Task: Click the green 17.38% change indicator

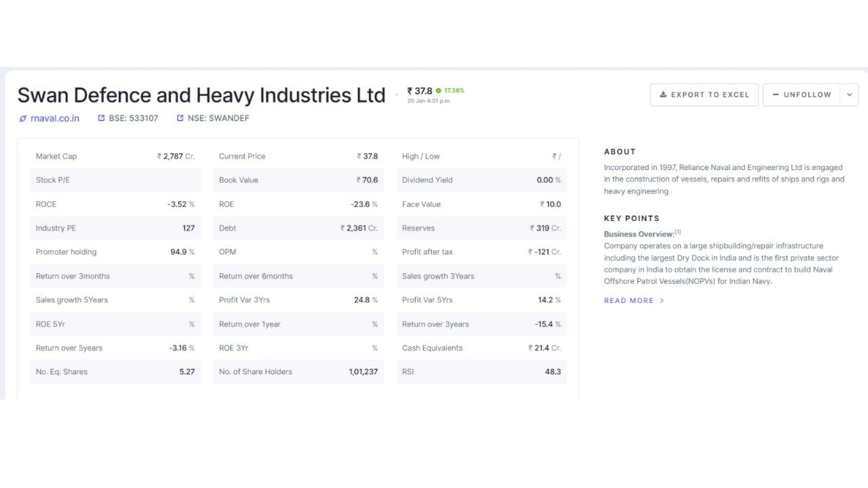Action: pyautogui.click(x=450, y=90)
